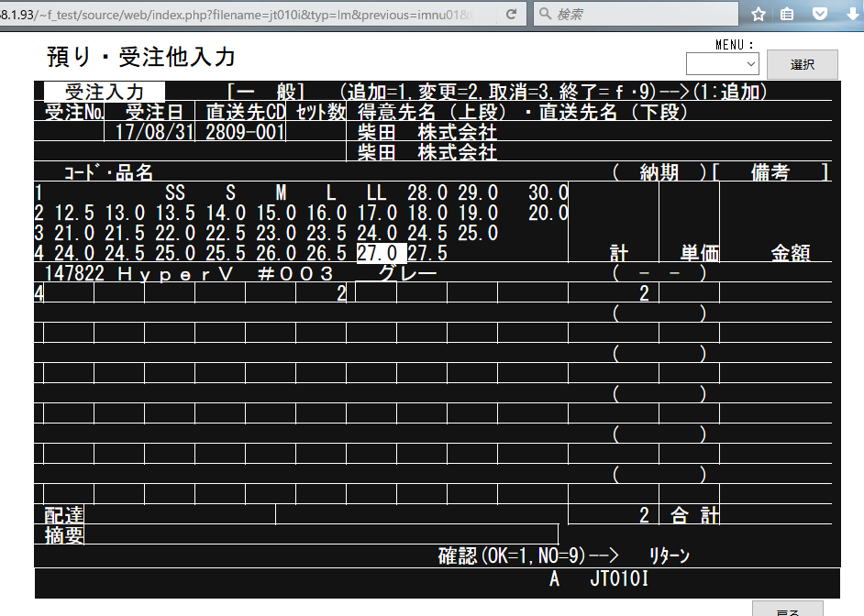
Task: Click the magnifier icon in search box
Action: (x=545, y=15)
